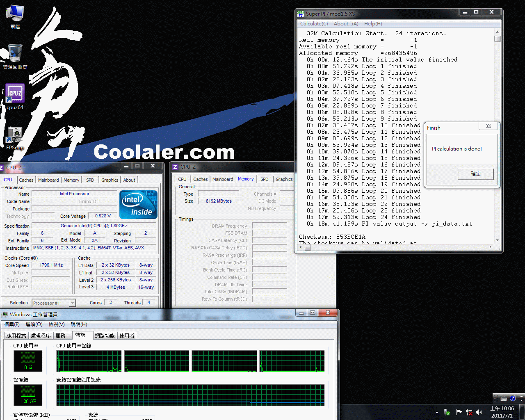Open Graphics tab in CPU-Z window showing memory timings
The width and height of the screenshot is (525, 420).
click(x=284, y=179)
